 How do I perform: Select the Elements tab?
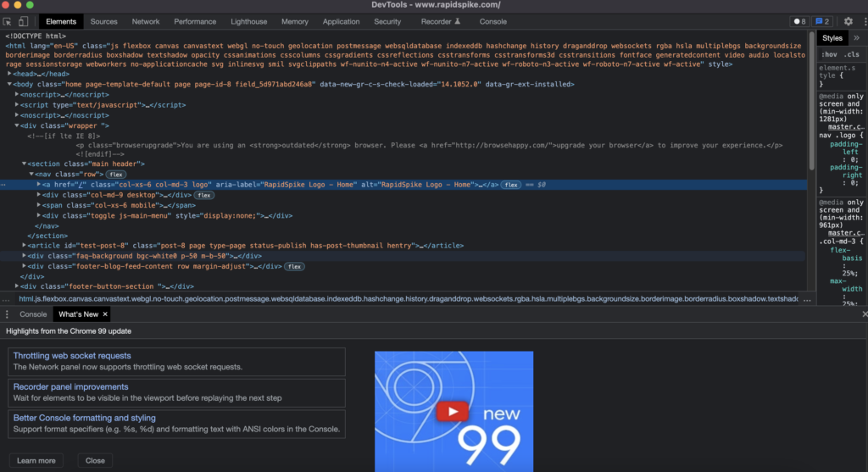click(61, 21)
